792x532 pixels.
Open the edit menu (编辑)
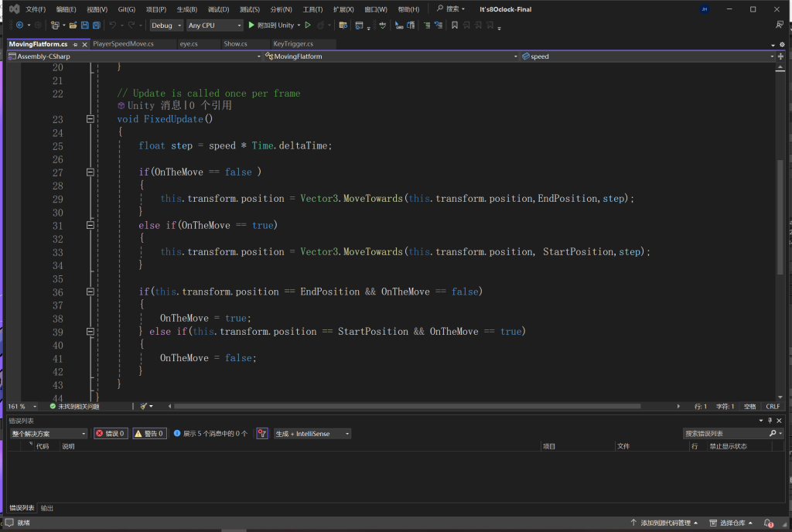click(67, 9)
